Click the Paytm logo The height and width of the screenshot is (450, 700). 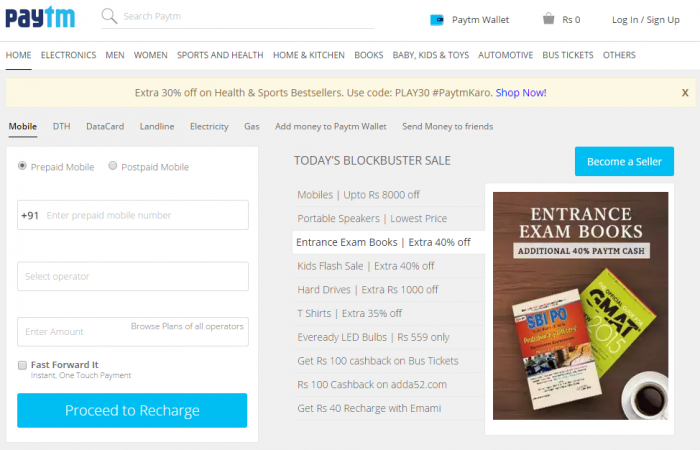tap(42, 18)
